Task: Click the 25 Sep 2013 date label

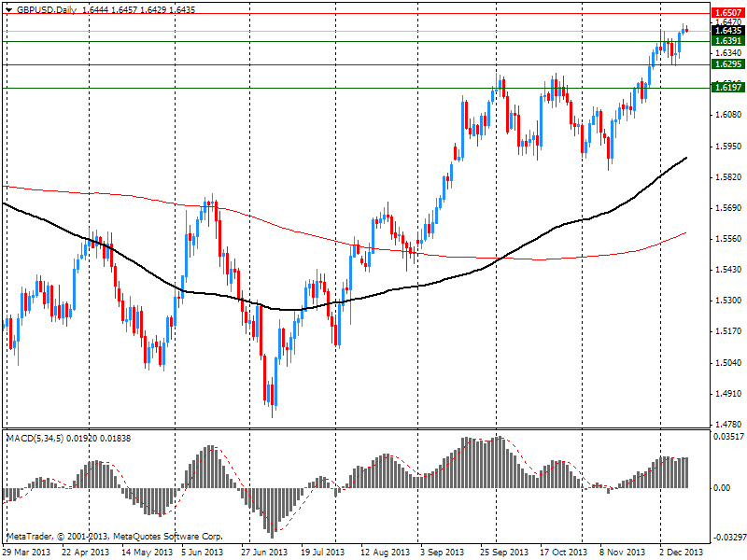Action: click(506, 552)
